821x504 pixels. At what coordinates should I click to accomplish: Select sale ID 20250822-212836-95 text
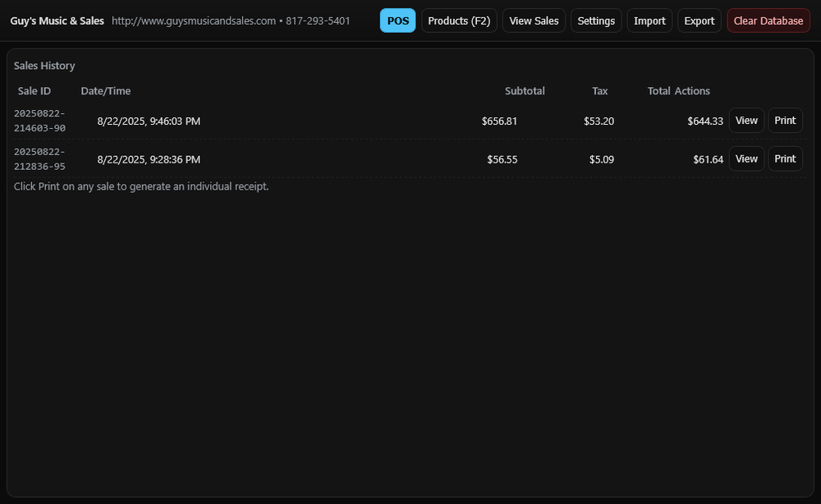[39, 158]
